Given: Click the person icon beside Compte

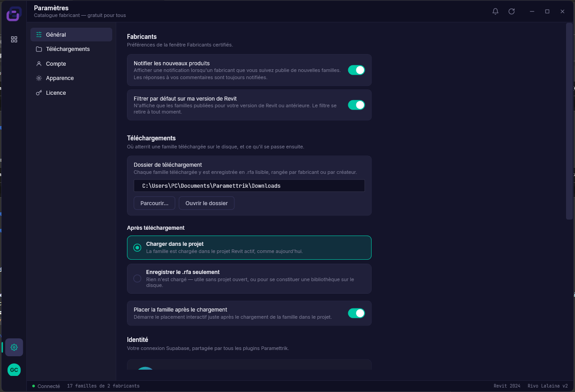Looking at the screenshot, I should 39,64.
